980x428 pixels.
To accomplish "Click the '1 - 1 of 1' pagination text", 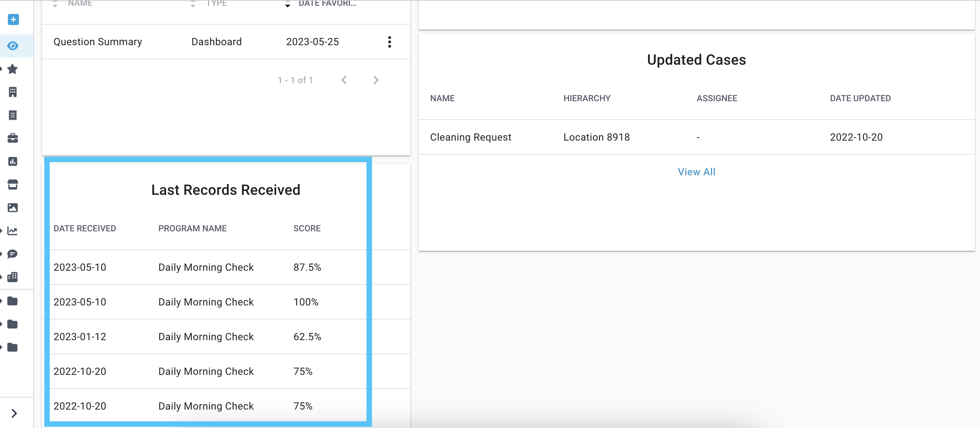I will pyautogui.click(x=295, y=80).
